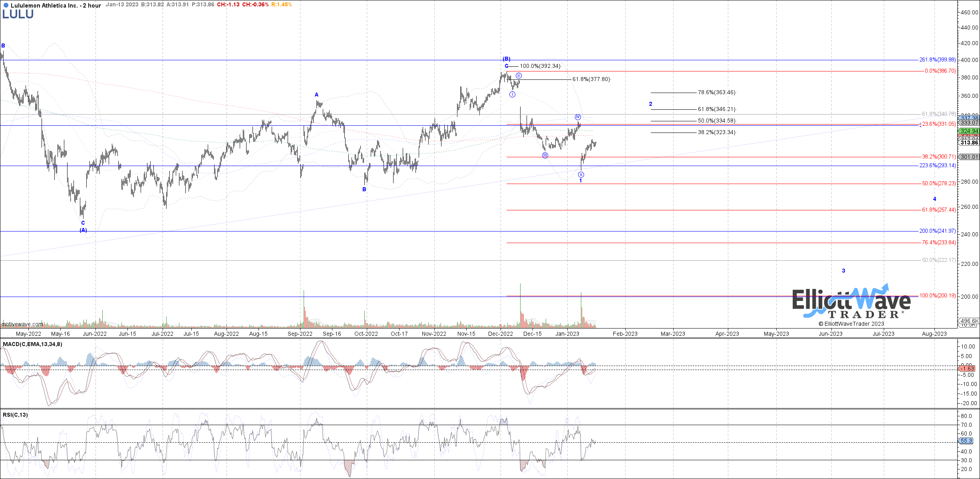
Task: Click the price value 'P:313.86'
Action: (203, 5)
